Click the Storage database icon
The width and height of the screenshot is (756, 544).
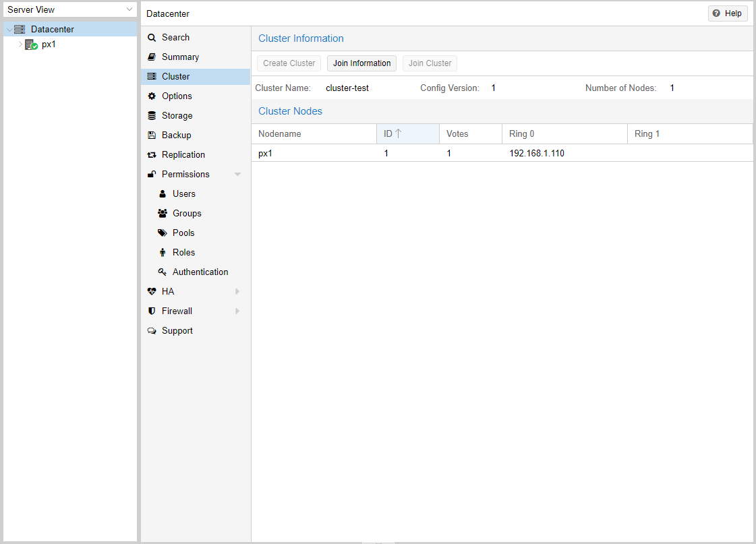152,116
